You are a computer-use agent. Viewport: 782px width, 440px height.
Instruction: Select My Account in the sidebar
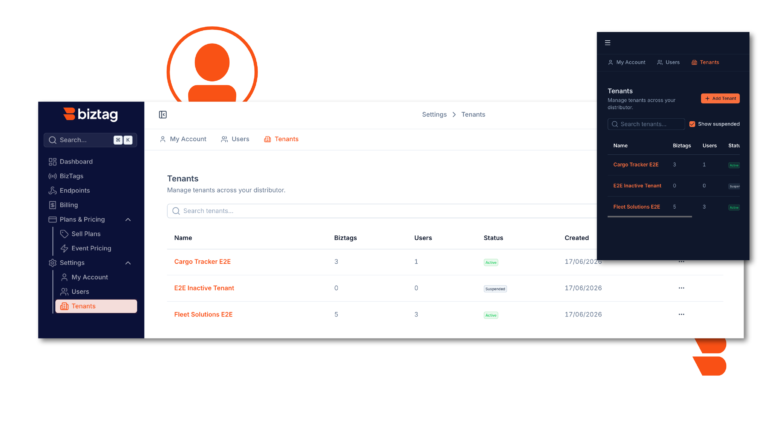(89, 277)
